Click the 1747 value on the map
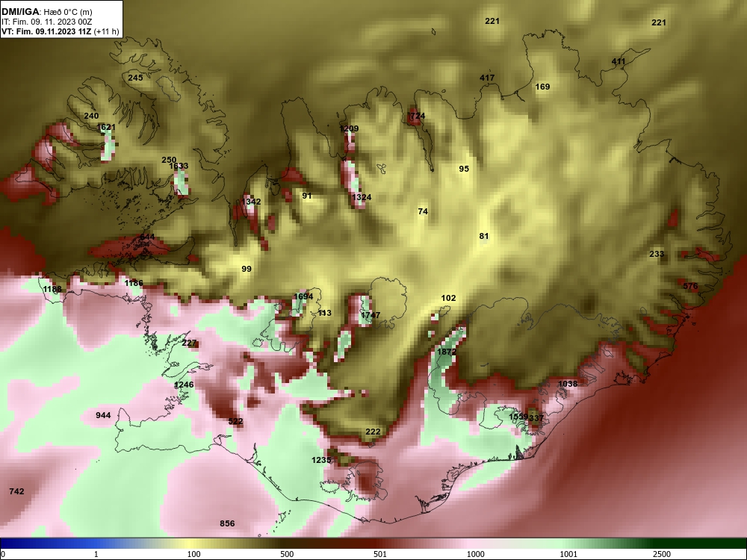The height and width of the screenshot is (560, 747). [x=371, y=315]
